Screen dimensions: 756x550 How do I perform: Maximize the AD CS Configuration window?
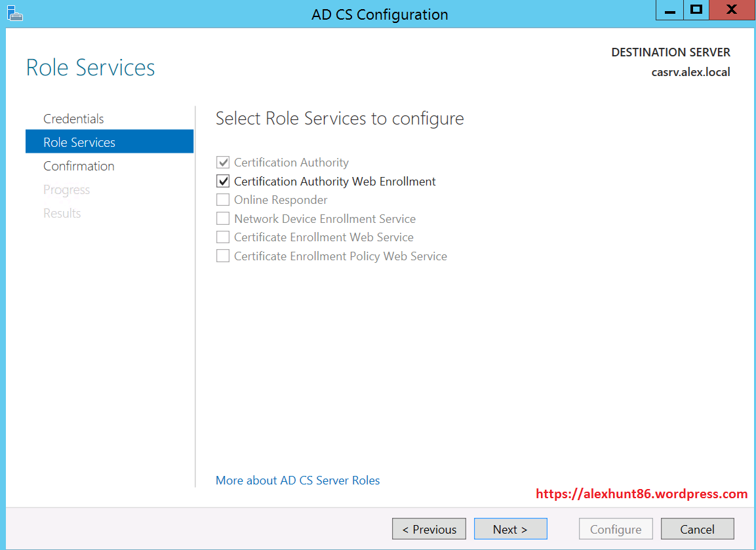pyautogui.click(x=696, y=11)
